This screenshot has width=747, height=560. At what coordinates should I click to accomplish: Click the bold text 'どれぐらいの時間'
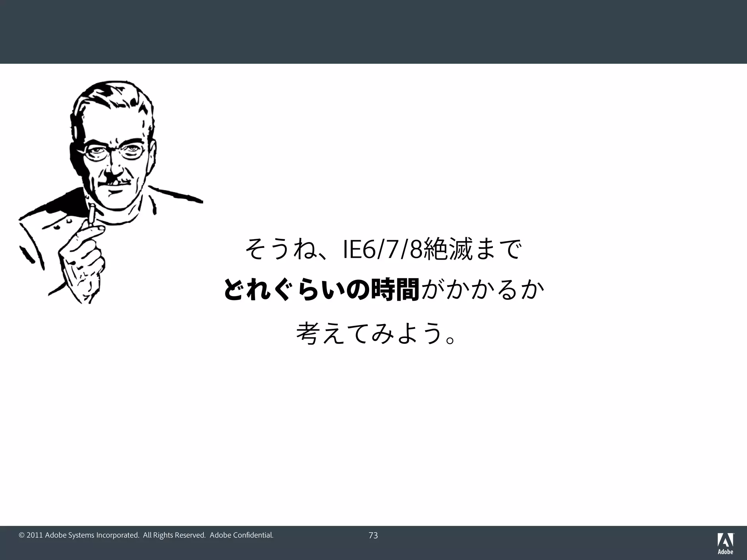[x=321, y=291]
